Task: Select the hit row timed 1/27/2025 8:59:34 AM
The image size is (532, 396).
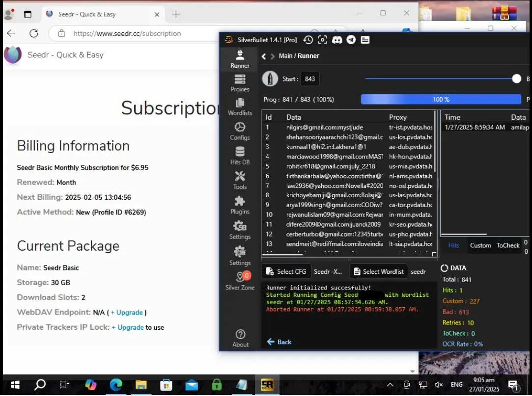Action: 486,128
